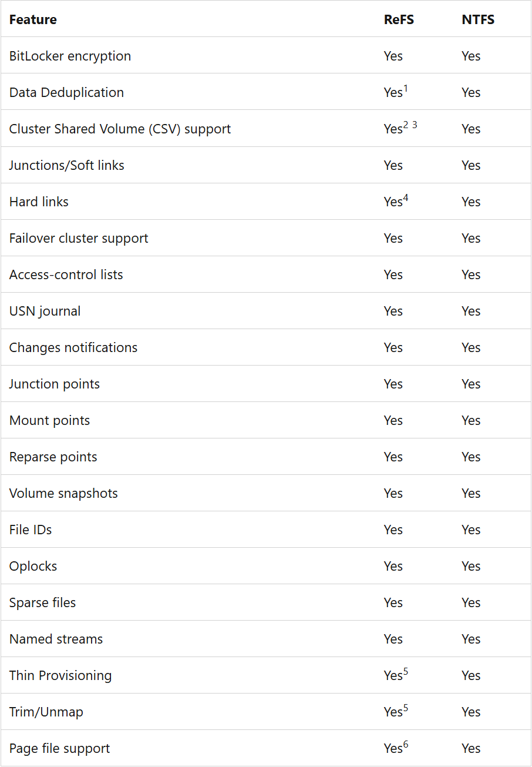Open footnote 1 next to Data Deduplication

pyautogui.click(x=406, y=89)
